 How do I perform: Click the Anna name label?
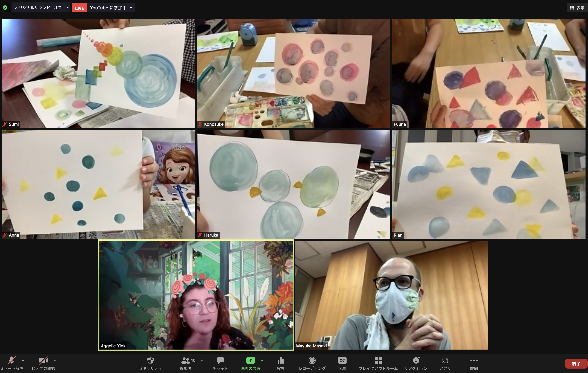coord(14,235)
